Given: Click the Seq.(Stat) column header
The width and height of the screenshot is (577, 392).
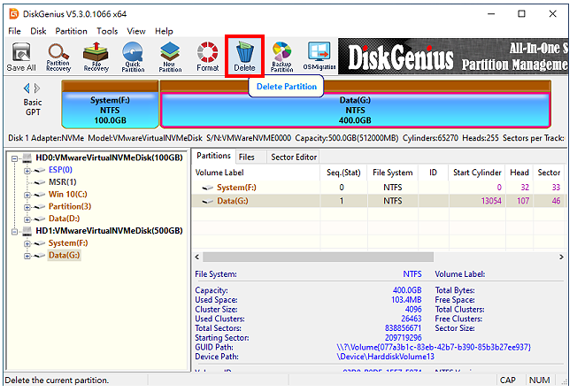Looking at the screenshot, I should coord(343,173).
